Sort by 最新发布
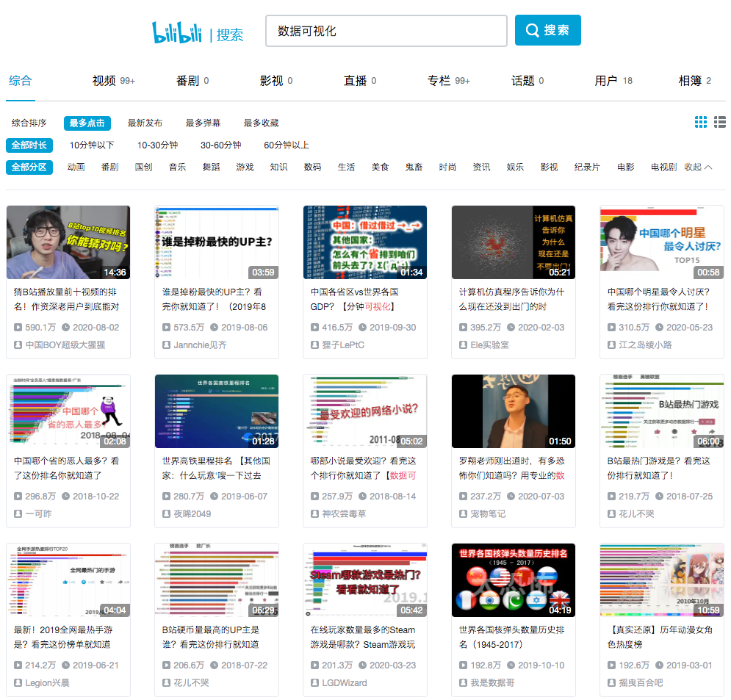731x700 pixels. click(145, 123)
